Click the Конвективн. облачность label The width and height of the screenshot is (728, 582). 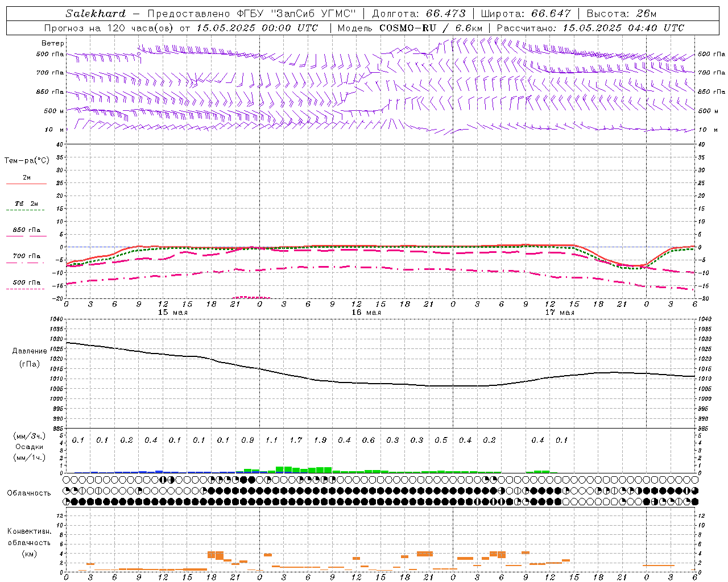pos(29,537)
